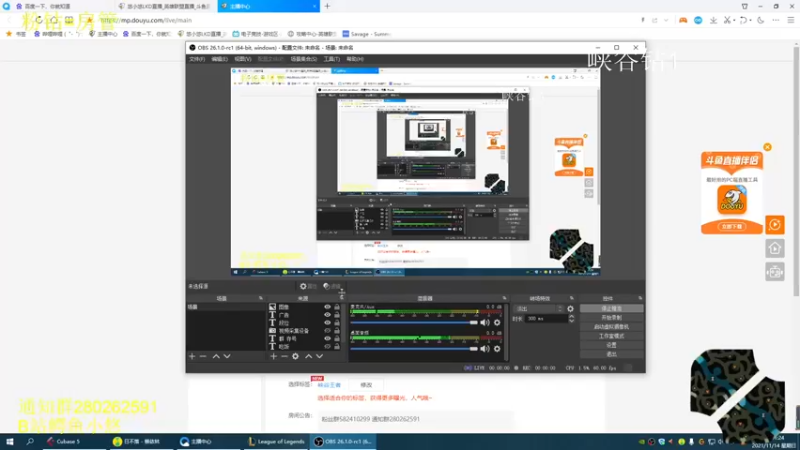Adjust the second mixer channel volume slider
Image resolution: width=800 pixels, height=450 pixels.
pyautogui.click(x=414, y=349)
